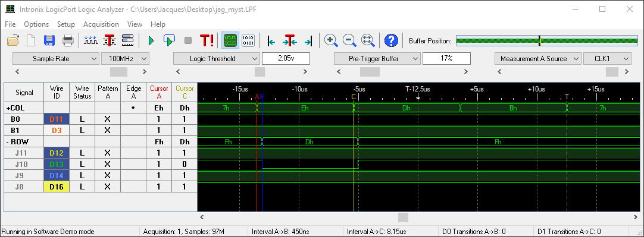Open the trigger setup icon
644x237 pixels.
click(x=110, y=40)
